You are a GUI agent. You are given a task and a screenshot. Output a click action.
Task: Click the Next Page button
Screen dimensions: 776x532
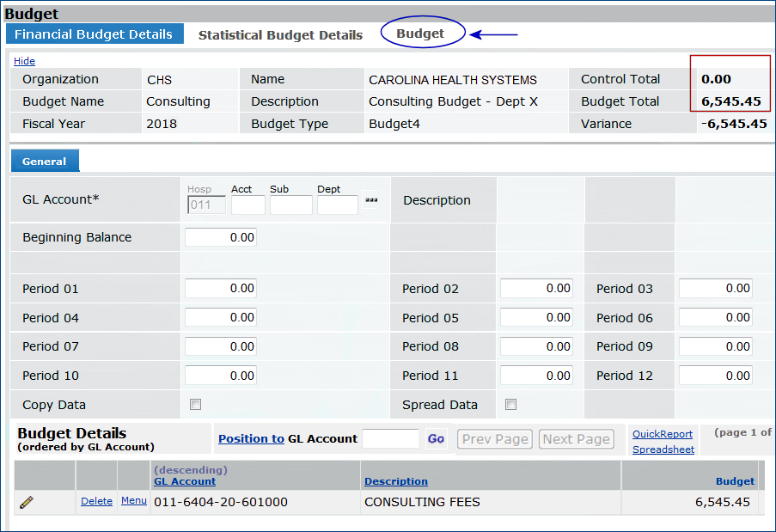(x=576, y=439)
